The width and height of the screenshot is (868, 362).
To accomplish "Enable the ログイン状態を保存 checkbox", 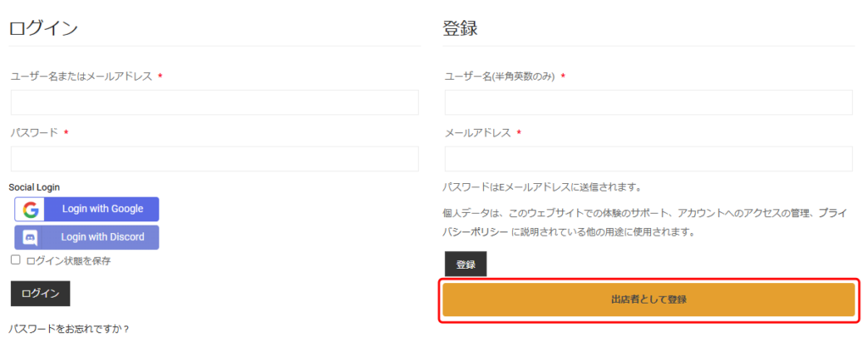I will click(x=15, y=260).
